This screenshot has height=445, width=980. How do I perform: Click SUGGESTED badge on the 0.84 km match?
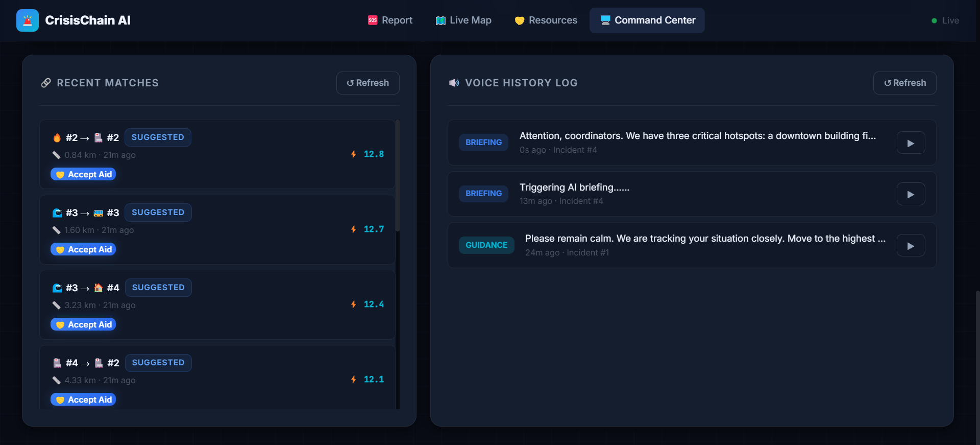pyautogui.click(x=158, y=137)
